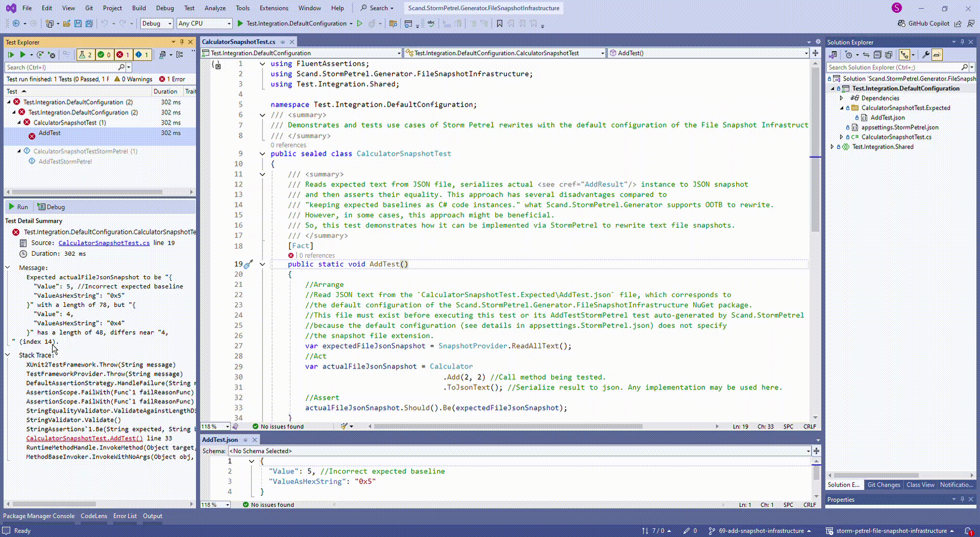Screen dimensions: 980x537
Task: Click Collapse All in Solution Explorer toolbar
Action: (x=877, y=55)
